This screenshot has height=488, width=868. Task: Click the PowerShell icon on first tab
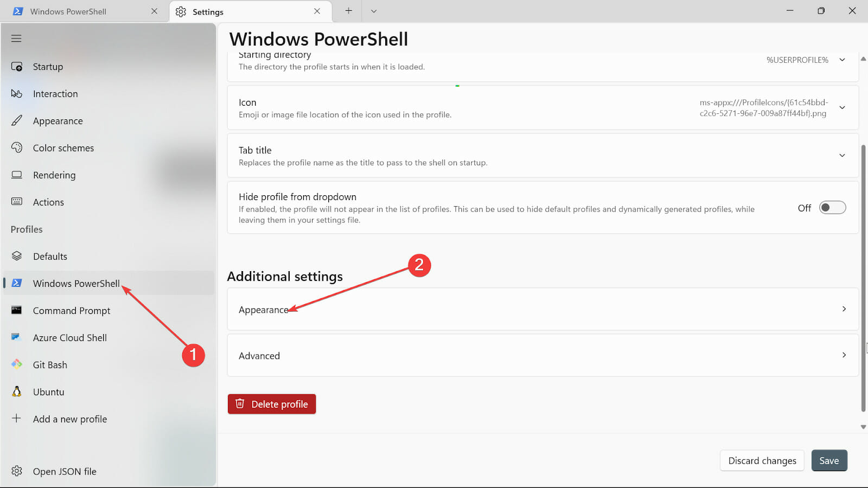coord(18,11)
